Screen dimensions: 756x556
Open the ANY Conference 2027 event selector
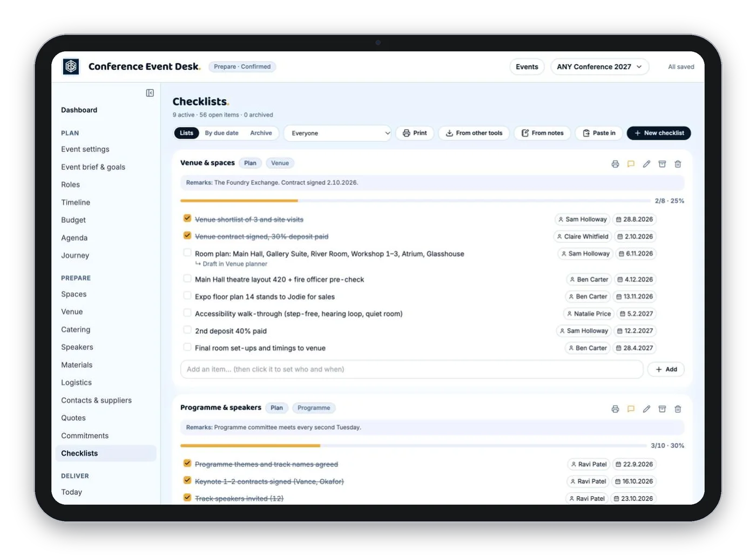click(x=599, y=67)
